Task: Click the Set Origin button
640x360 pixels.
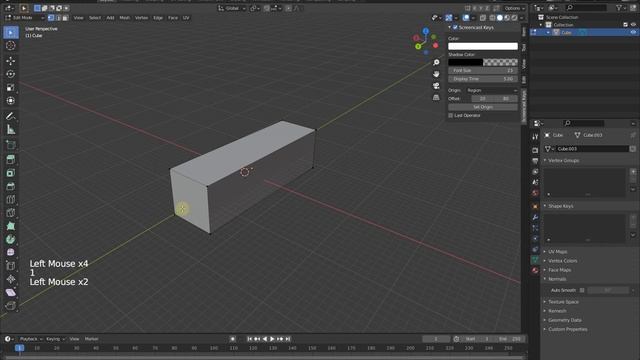Action: pos(483,107)
